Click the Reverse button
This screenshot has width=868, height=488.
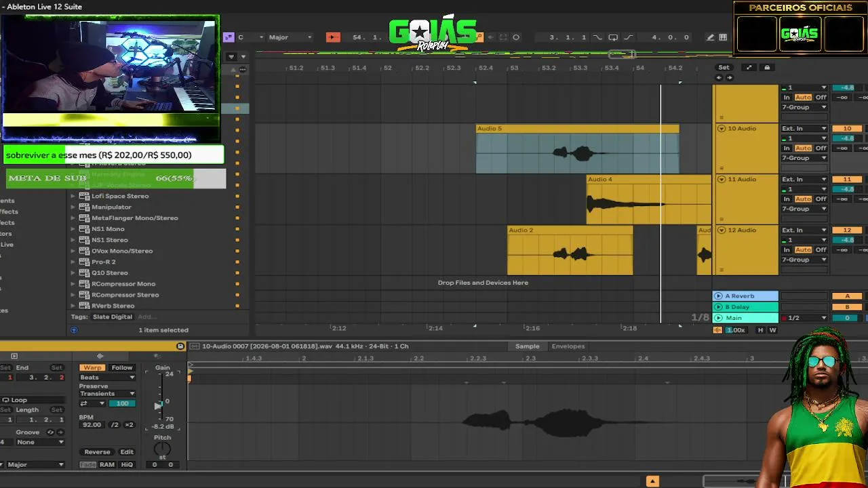(x=97, y=452)
